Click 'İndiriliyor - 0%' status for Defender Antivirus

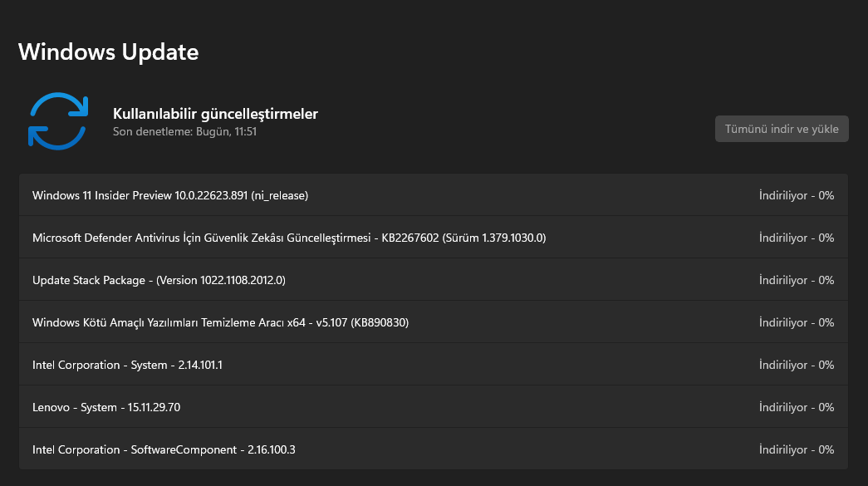tap(796, 238)
